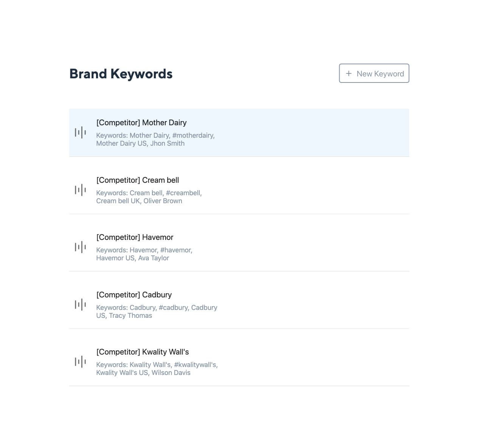Open the [Competitor] Havemor title
478x448 pixels.
pos(135,237)
